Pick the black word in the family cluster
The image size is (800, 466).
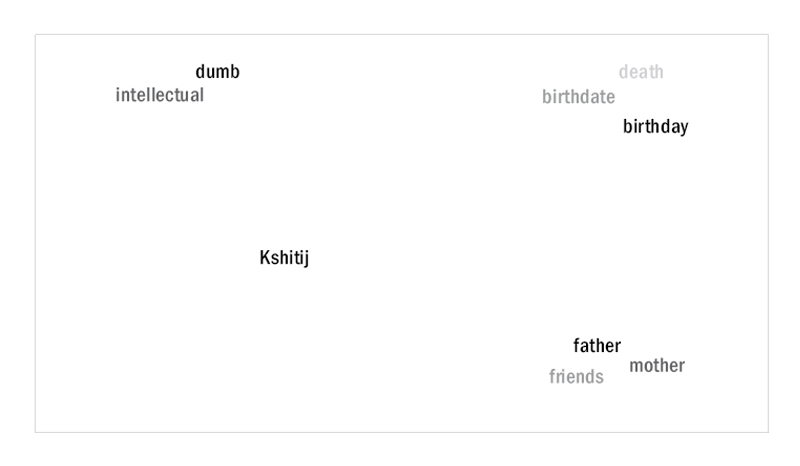pos(597,346)
